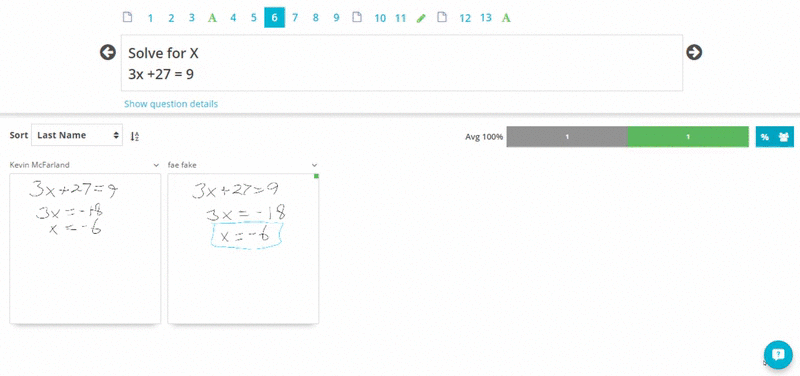The image size is (800, 376).
Task: Toggle the A-Z sort order icon
Action: click(x=135, y=136)
